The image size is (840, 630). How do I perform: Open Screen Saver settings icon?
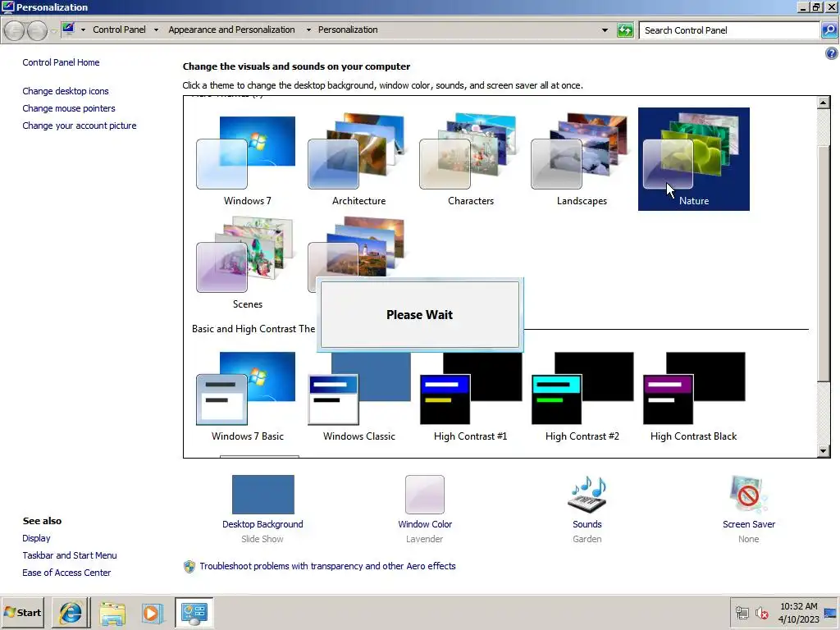click(748, 495)
